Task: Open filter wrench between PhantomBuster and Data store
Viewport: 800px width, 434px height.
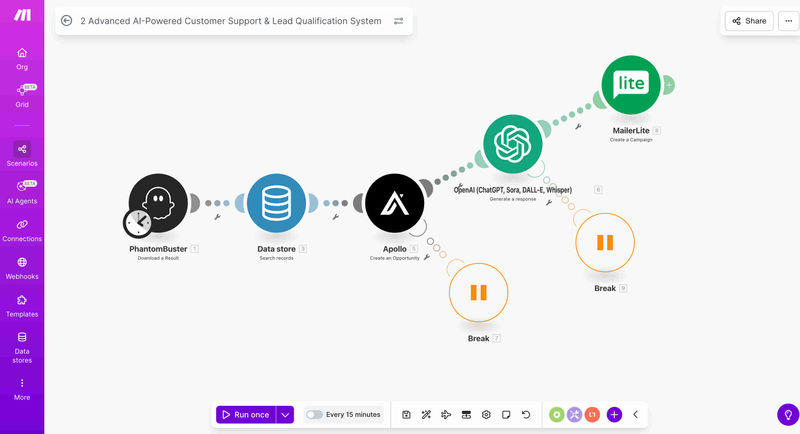Action: (217, 217)
